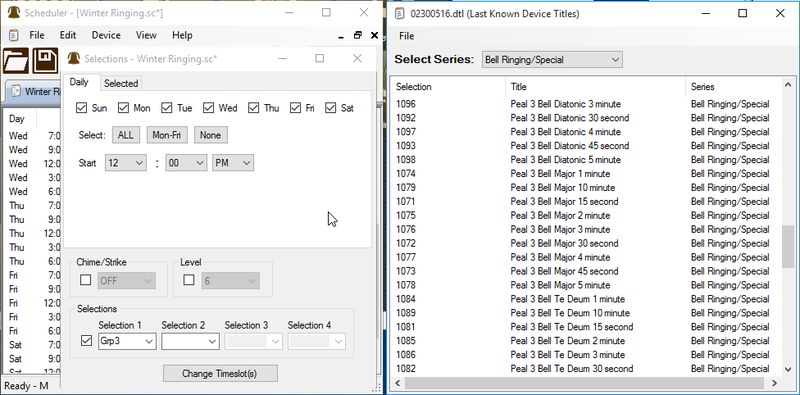Screen dimensions: 800x395
Task: Select selection number 1086 row
Action: pos(586,355)
